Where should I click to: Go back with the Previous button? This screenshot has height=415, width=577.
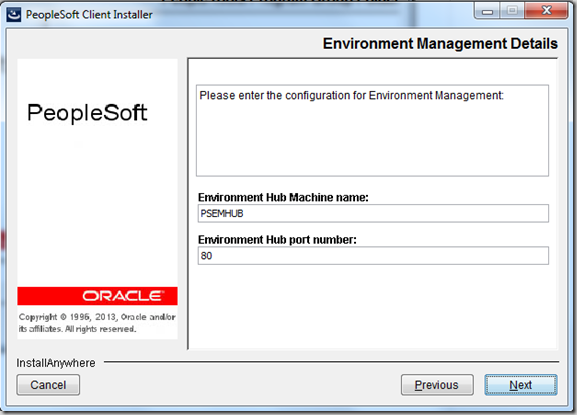point(437,385)
